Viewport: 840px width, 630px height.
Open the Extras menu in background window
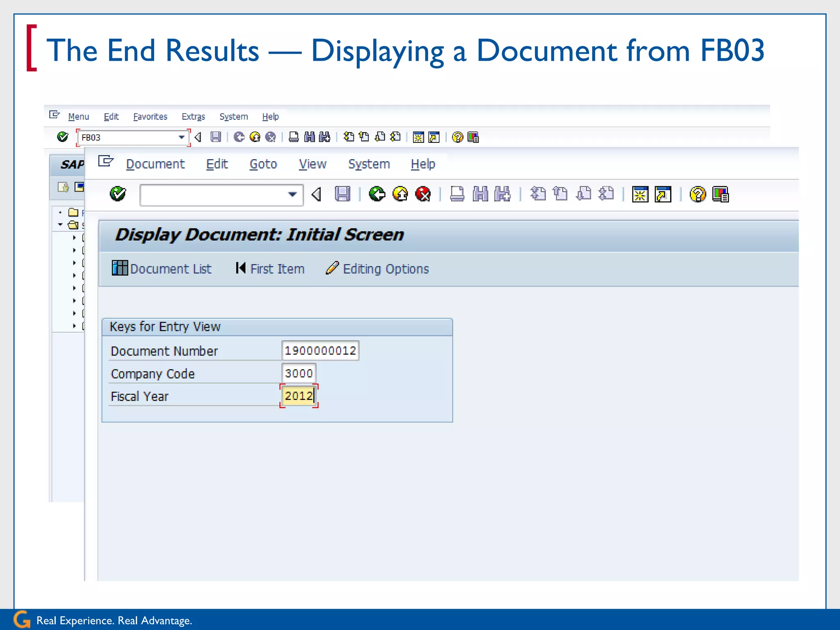click(x=193, y=116)
